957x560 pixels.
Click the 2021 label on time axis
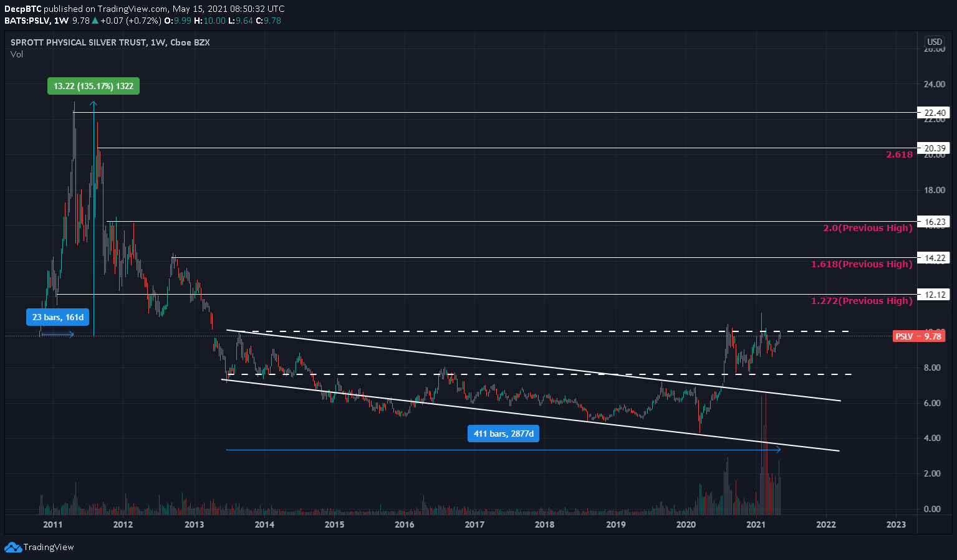[x=756, y=524]
